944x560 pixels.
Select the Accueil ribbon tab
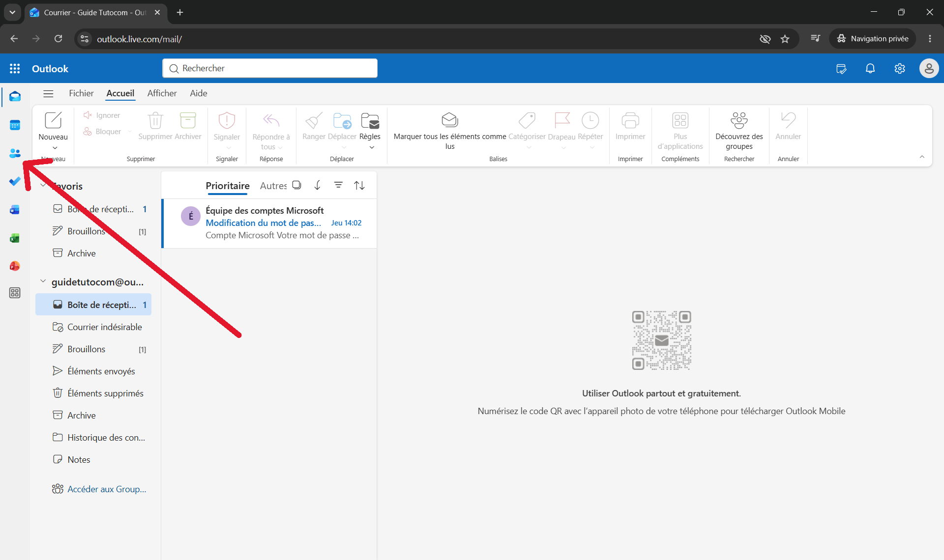pos(120,93)
